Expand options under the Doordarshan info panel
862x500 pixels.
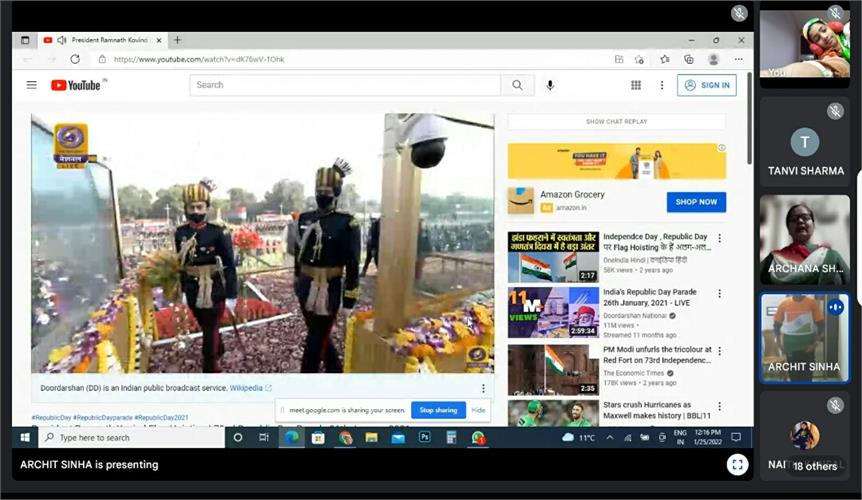click(x=483, y=388)
